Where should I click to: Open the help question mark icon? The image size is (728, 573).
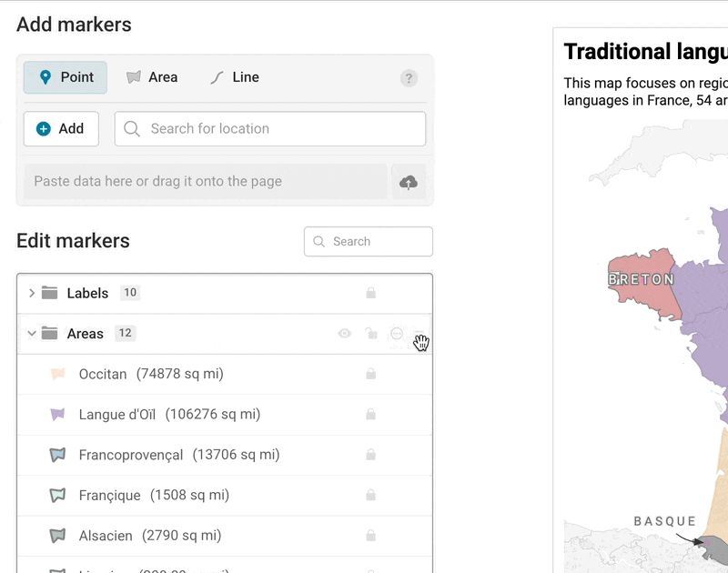point(409,78)
